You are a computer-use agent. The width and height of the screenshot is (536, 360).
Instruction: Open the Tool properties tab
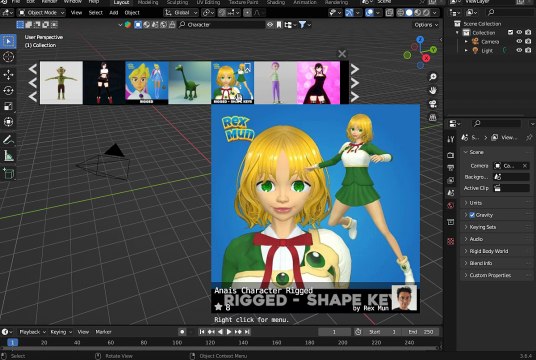click(451, 139)
